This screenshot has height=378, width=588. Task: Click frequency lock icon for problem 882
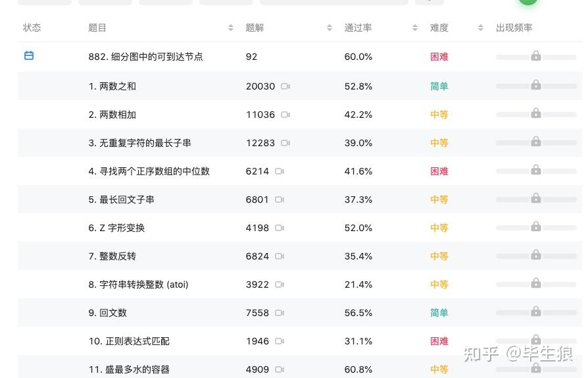point(536,56)
